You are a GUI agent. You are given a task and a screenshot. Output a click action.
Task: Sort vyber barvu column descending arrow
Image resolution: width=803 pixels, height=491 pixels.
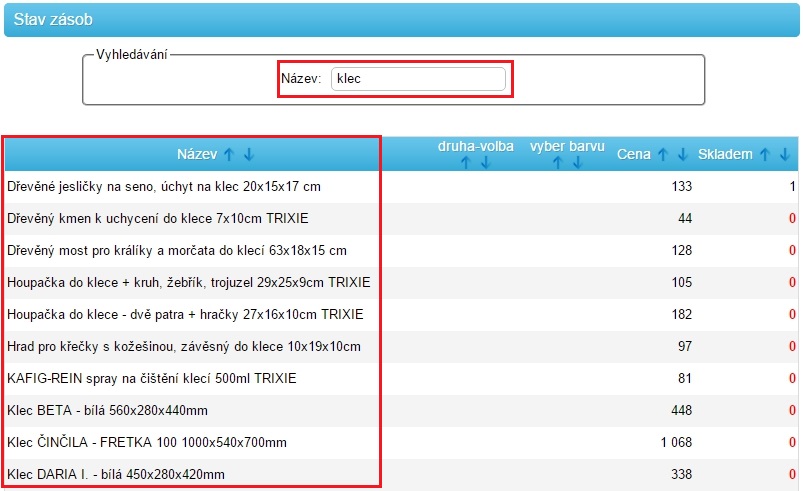(577, 163)
